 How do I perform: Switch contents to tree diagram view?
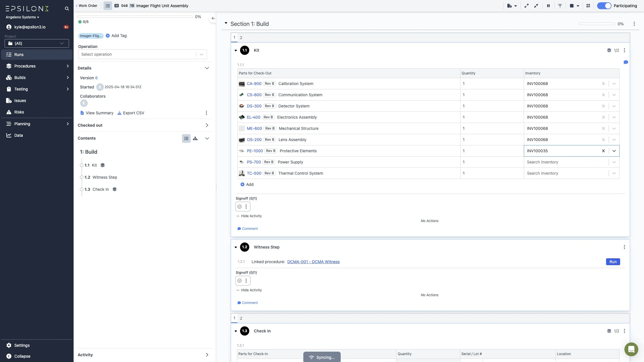(195, 138)
